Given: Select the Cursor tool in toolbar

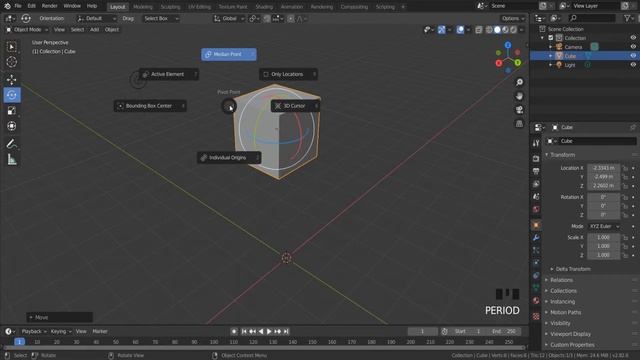Looking at the screenshot, I should [12, 62].
